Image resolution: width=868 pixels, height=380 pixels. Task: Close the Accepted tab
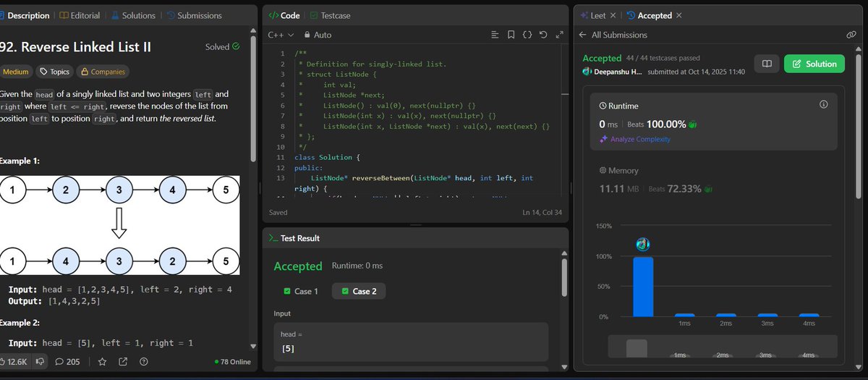click(x=678, y=15)
